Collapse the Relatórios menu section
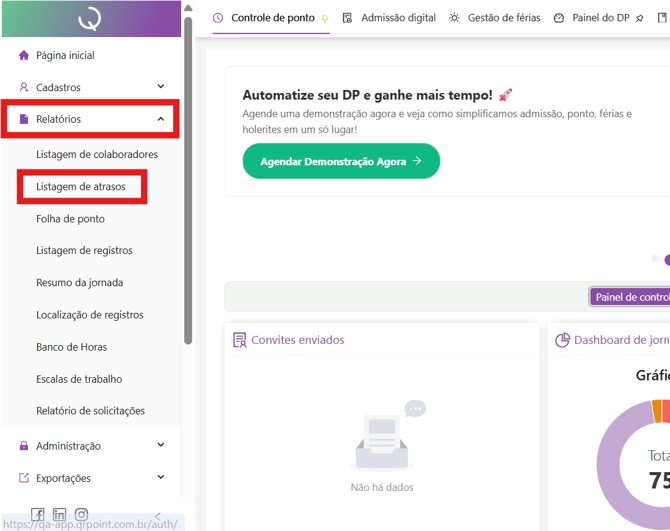 (160, 119)
